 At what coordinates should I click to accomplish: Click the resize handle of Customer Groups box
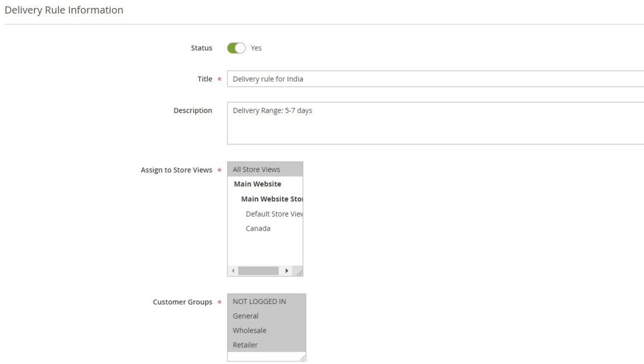pos(303,358)
